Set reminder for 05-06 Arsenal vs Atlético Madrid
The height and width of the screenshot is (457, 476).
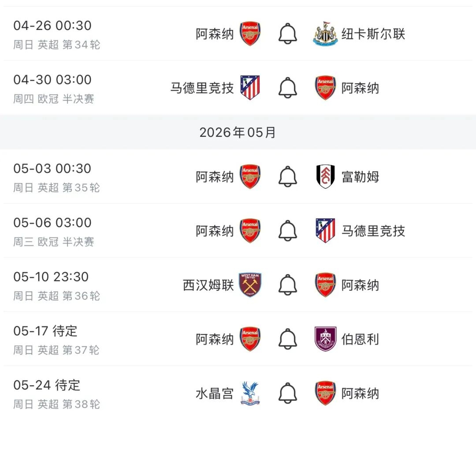tap(288, 231)
